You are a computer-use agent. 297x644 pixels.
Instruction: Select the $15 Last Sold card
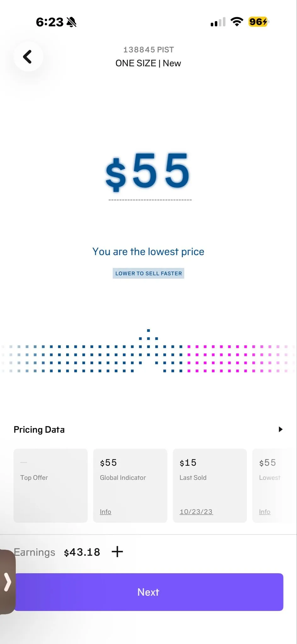pyautogui.click(x=210, y=486)
